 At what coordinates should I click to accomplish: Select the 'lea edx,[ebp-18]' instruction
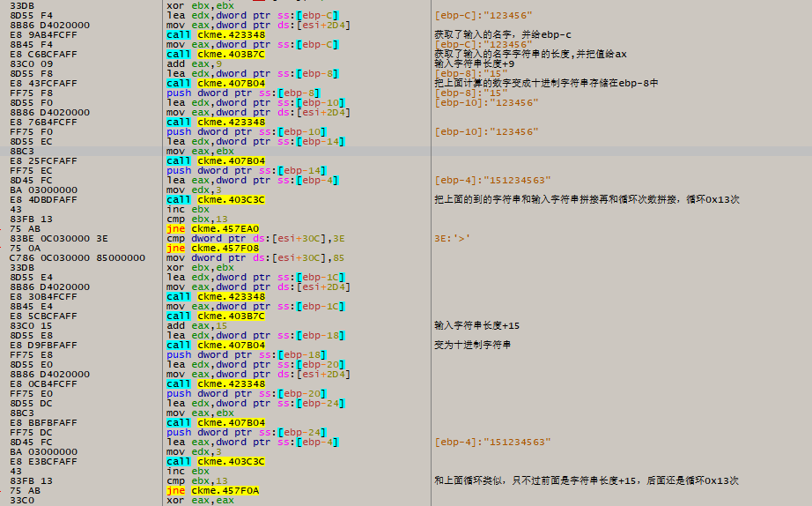255,336
